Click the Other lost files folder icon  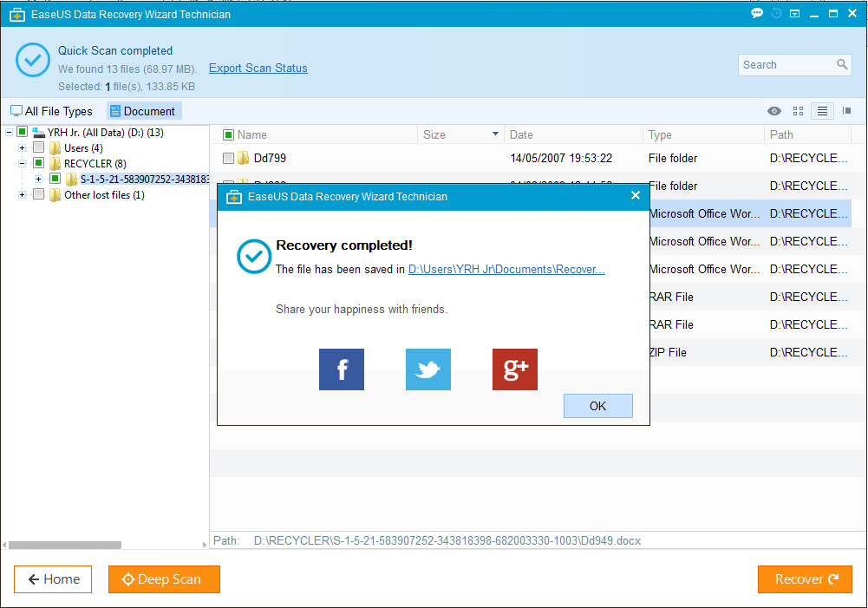tap(55, 195)
